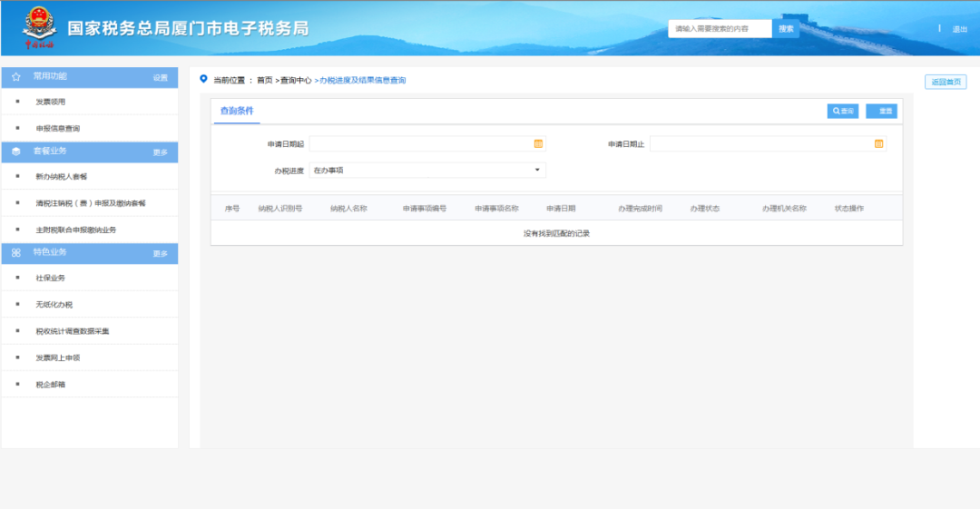Click the 常用功能 section header

coord(89,77)
